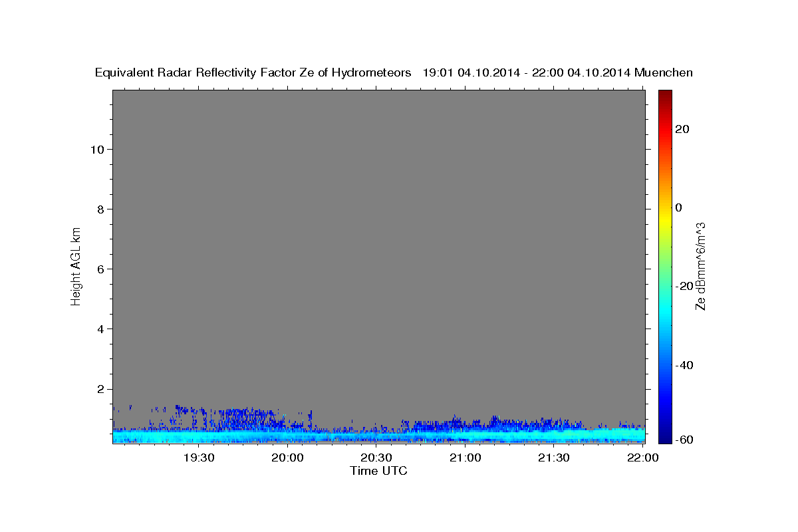Click the dark blue bottom of colorbar
The width and height of the screenshot is (798, 532).
coord(665,436)
